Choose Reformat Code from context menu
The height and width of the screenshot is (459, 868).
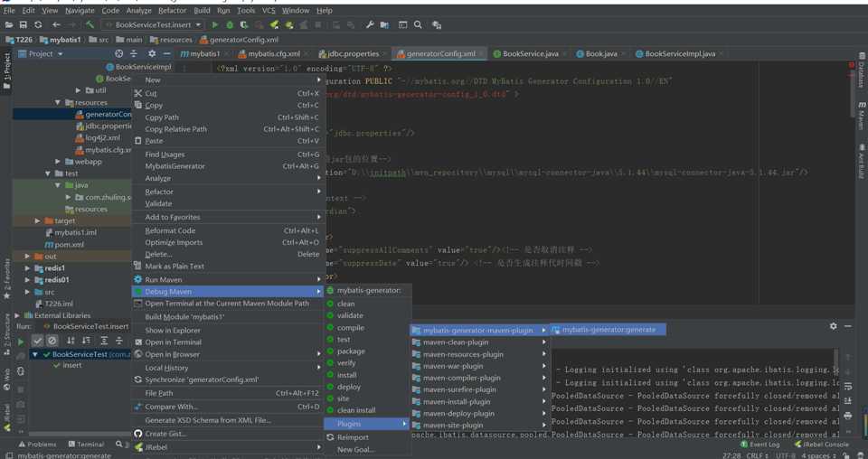[x=228, y=230]
